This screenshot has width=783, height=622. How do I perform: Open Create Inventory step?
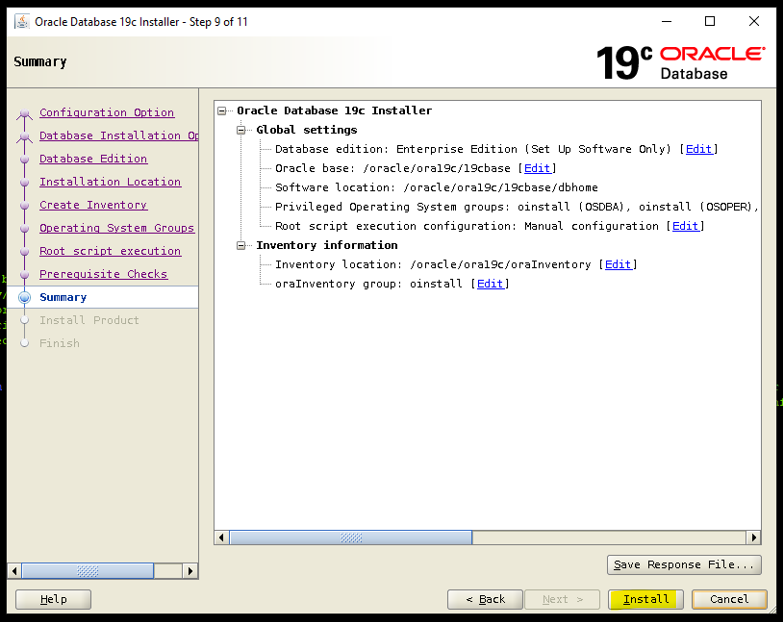(93, 205)
